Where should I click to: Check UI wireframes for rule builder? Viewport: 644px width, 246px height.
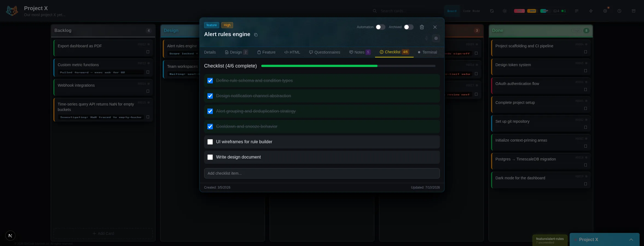pos(210,142)
